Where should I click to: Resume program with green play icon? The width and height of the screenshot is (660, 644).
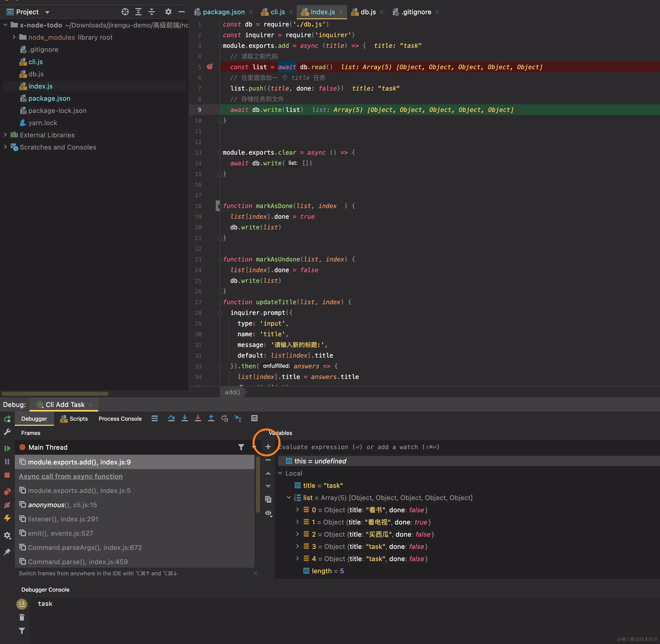click(7, 448)
